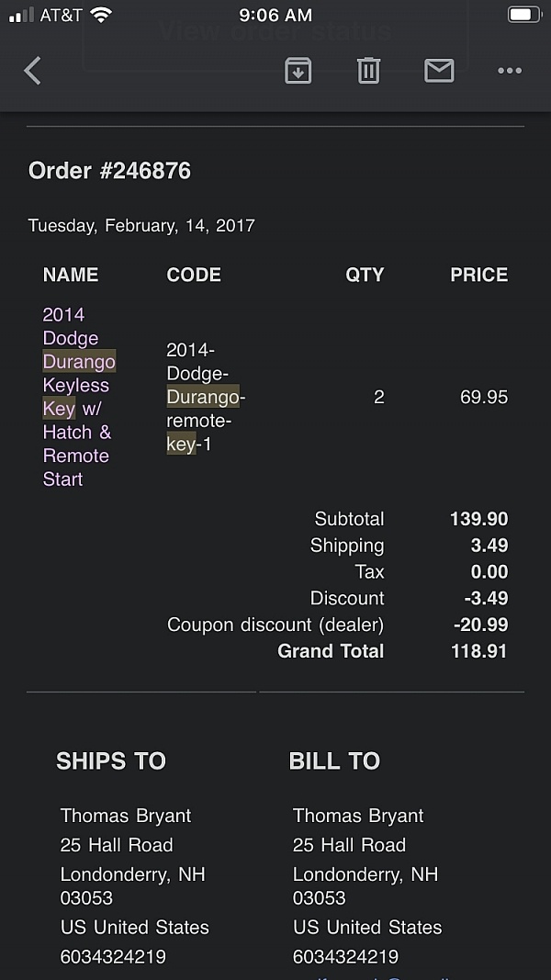Tap the Wi-Fi status icon
551x980 pixels.
click(101, 15)
